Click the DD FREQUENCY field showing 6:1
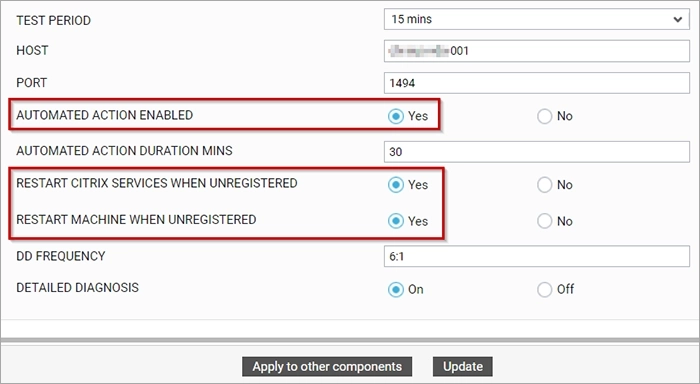This screenshot has width=700, height=384. tap(537, 256)
